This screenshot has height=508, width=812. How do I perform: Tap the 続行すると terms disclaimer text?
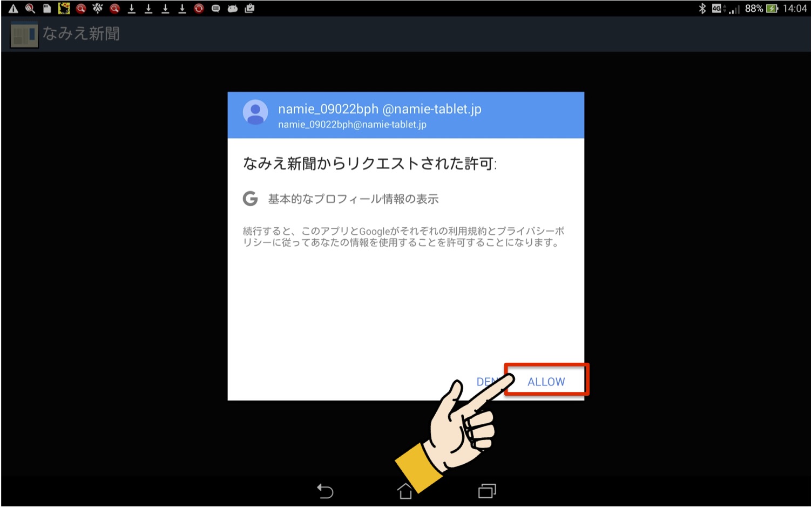[404, 237]
